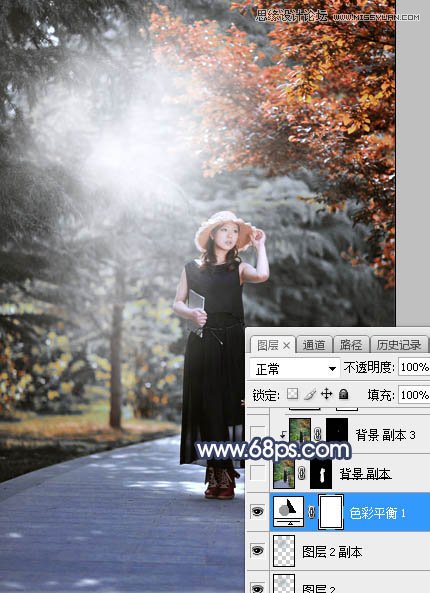430x593 pixels.
Task: Select the 图层 2 副本 layer thumbnail
Action: (284, 551)
